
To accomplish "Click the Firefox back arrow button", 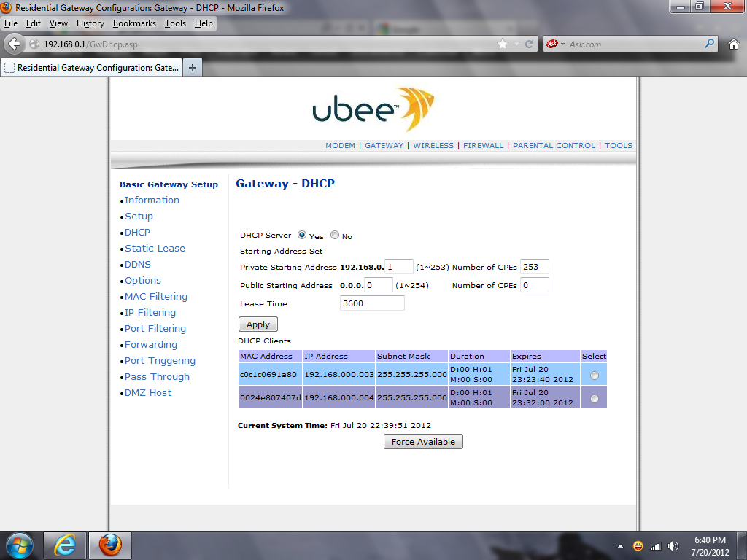I will coord(14,44).
